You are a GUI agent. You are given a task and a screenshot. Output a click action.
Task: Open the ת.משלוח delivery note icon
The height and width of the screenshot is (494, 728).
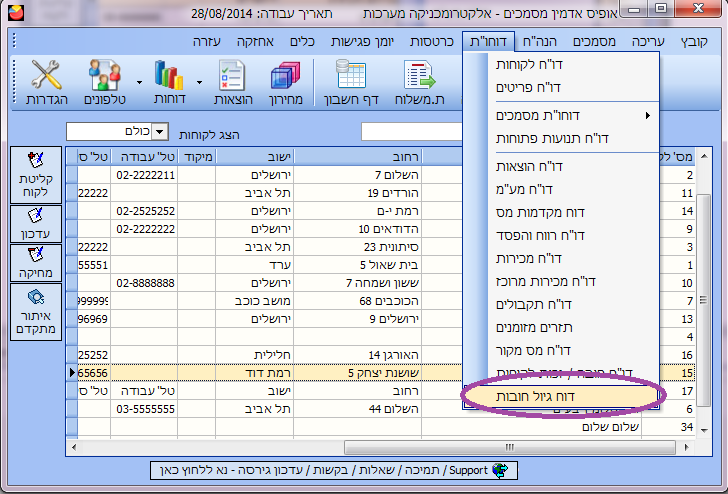(420, 82)
